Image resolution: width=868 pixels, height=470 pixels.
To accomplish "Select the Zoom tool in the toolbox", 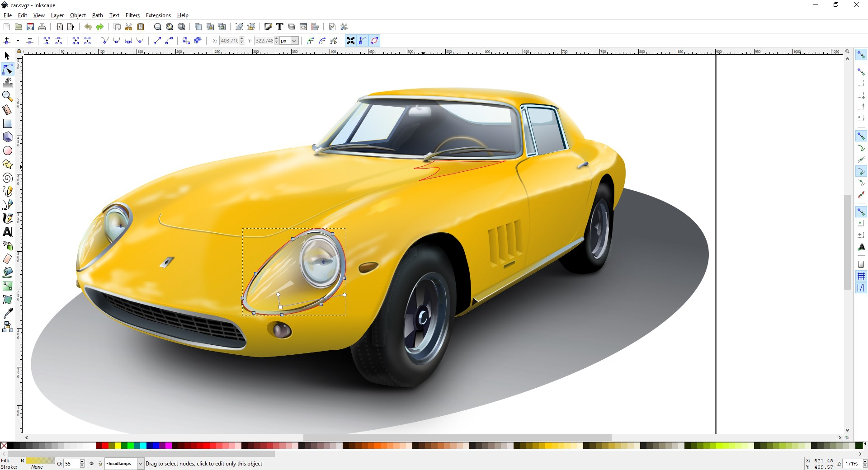I will [7, 96].
